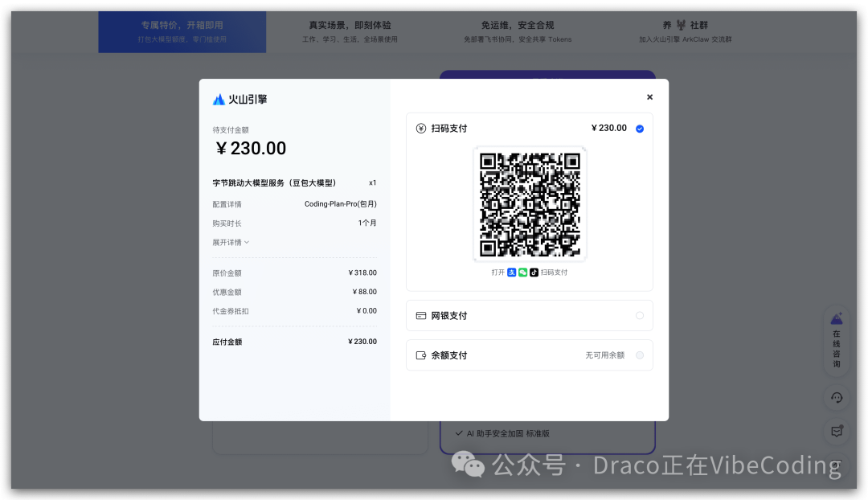Switch to the 免运维,安全合规 tab
The height and width of the screenshot is (500, 868).
pyautogui.click(x=518, y=31)
